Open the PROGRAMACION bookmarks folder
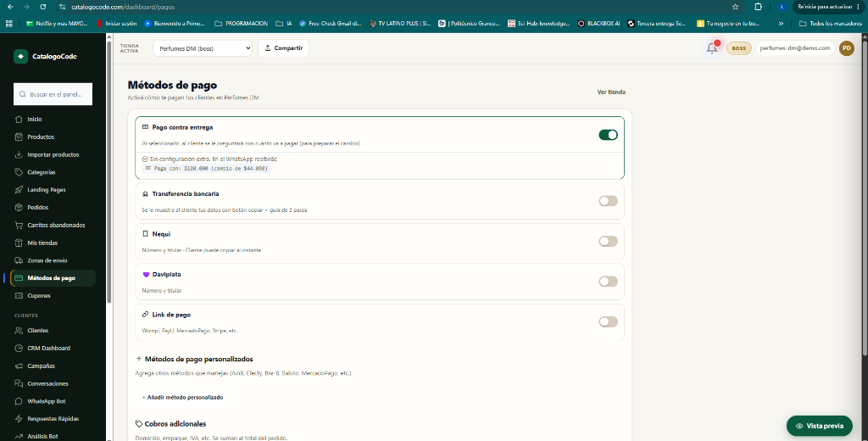This screenshot has height=441, width=868. (242, 24)
